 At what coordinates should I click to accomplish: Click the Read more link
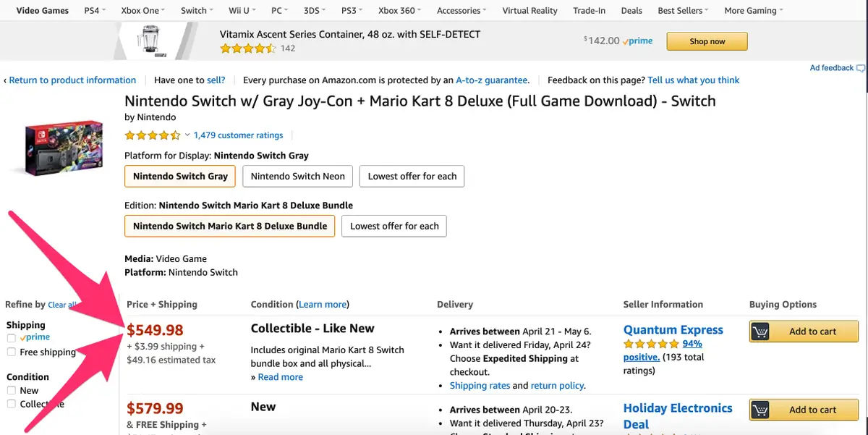click(x=280, y=377)
